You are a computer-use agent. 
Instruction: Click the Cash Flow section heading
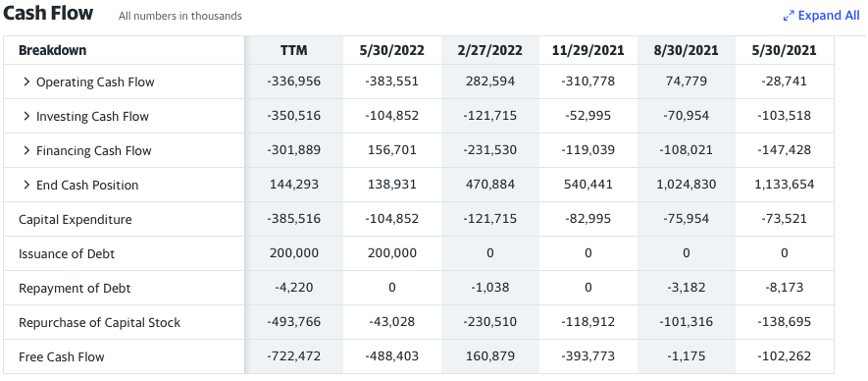tap(48, 14)
